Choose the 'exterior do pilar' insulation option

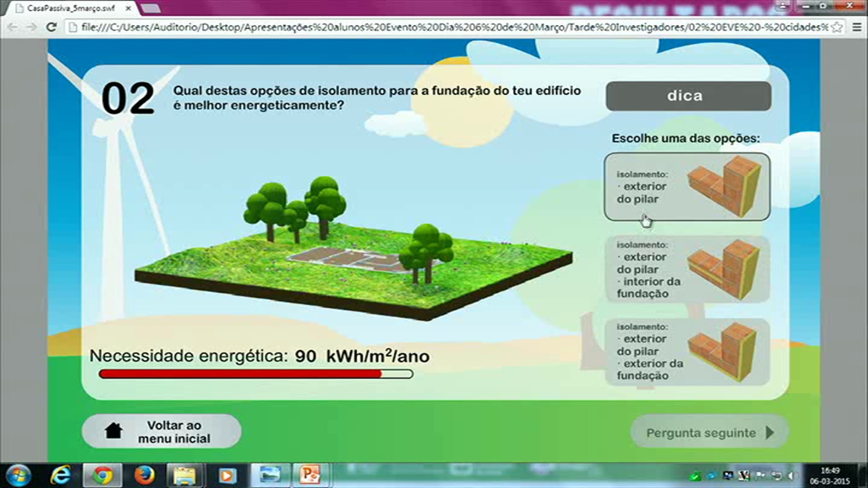[x=687, y=187]
